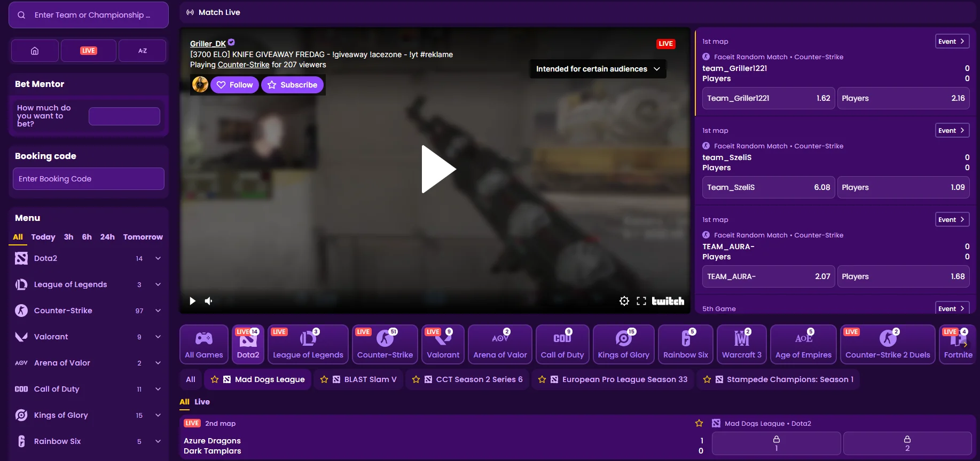Viewport: 980px width, 461px height.
Task: Click the Enter Booking Code field
Action: 89,179
